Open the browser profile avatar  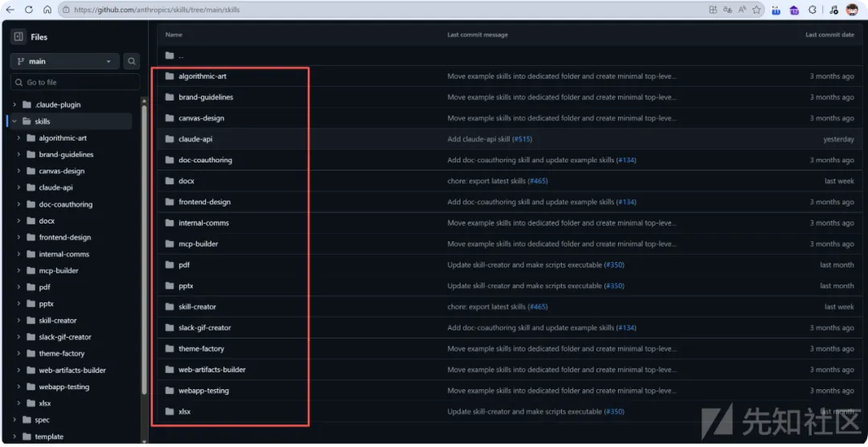[x=852, y=10]
